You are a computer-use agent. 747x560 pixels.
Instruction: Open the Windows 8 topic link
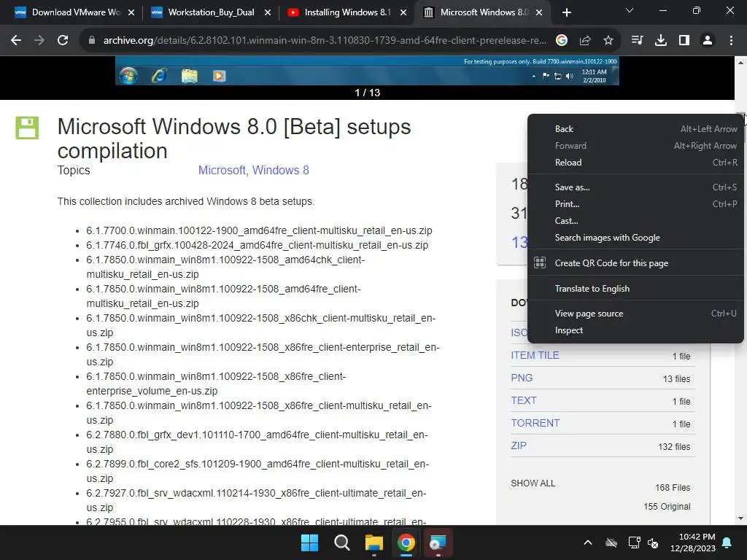pyautogui.click(x=281, y=170)
